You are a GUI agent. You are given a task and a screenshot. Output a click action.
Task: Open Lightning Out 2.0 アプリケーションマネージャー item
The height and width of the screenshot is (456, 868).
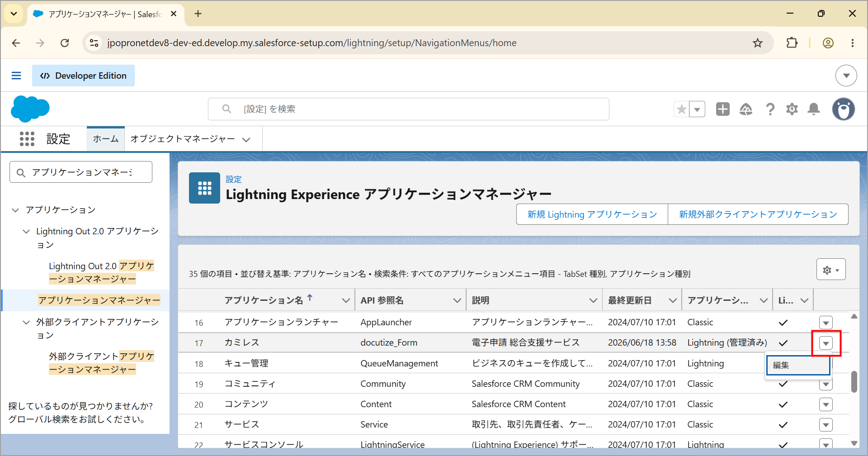(101, 272)
